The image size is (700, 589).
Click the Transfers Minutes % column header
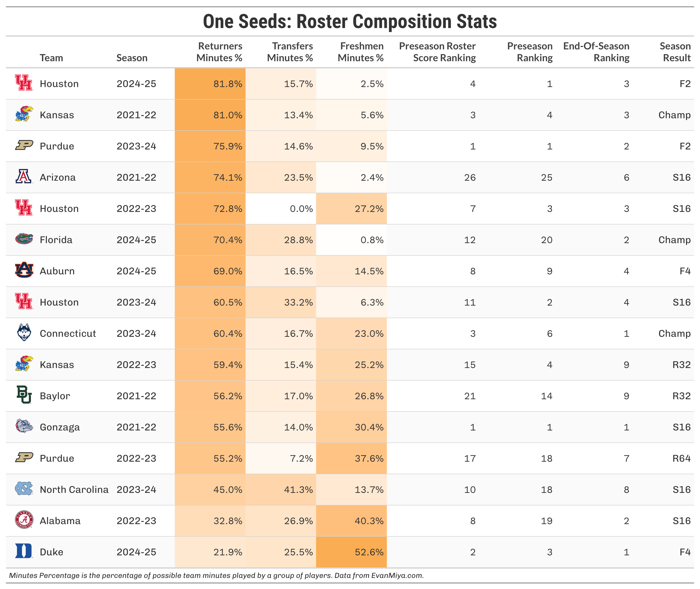(x=290, y=52)
